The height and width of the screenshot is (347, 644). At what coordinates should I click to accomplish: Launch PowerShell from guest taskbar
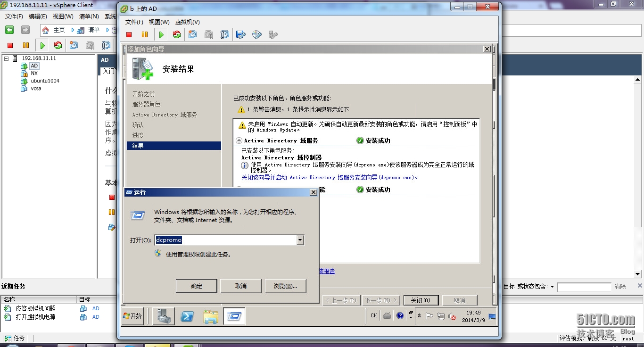pos(187,316)
